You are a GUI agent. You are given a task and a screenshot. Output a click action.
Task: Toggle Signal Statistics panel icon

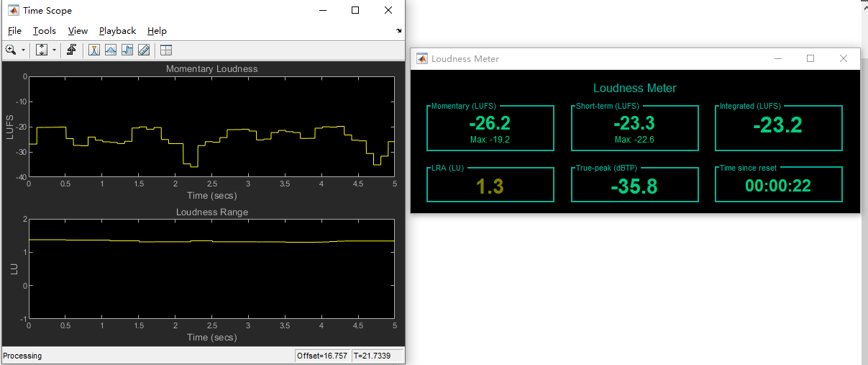pos(111,50)
